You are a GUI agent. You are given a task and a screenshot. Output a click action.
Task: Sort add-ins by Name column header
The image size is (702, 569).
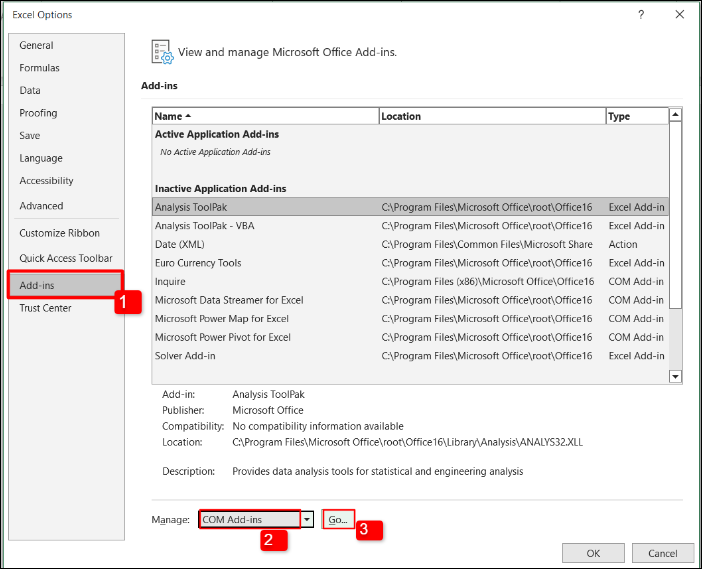[x=265, y=116]
